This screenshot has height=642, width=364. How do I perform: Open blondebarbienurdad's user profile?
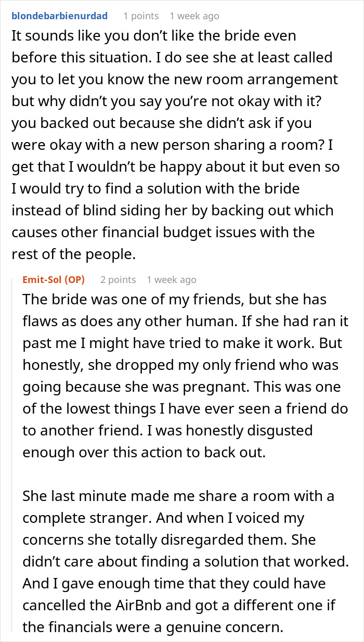pyautogui.click(x=59, y=16)
